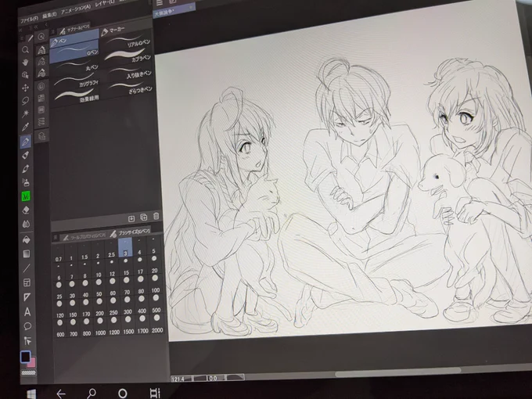Click the taskbar back arrow
This screenshot has height=399, width=532.
(x=61, y=394)
